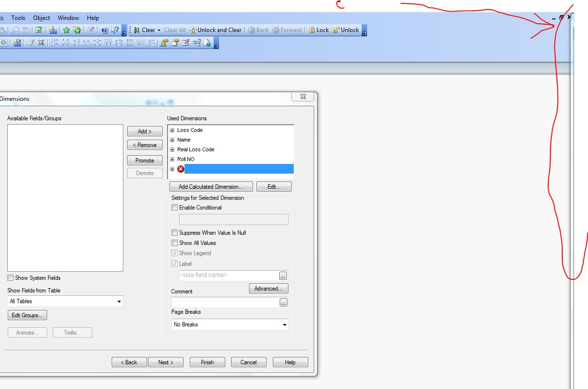588x389 pixels.
Task: Open the Table Viewer icon
Action: pos(196,43)
